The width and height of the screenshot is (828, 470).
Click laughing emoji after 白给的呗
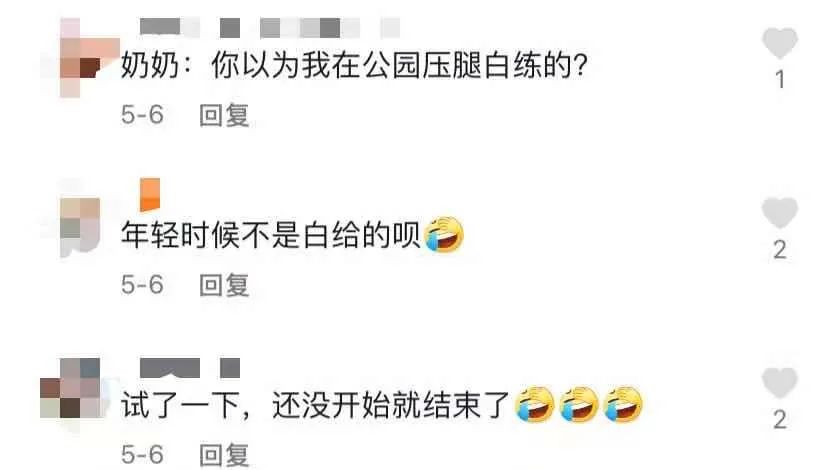tap(444, 234)
